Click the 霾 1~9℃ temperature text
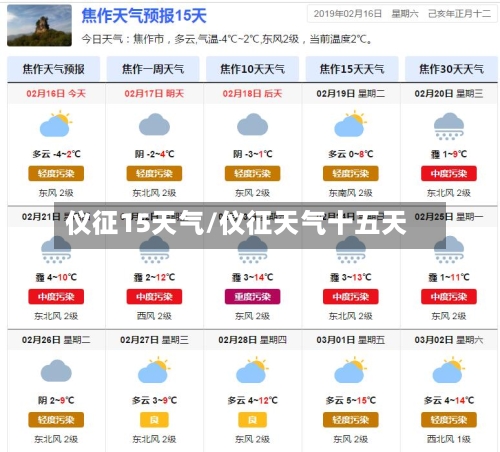The image size is (500, 452). tap(449, 154)
